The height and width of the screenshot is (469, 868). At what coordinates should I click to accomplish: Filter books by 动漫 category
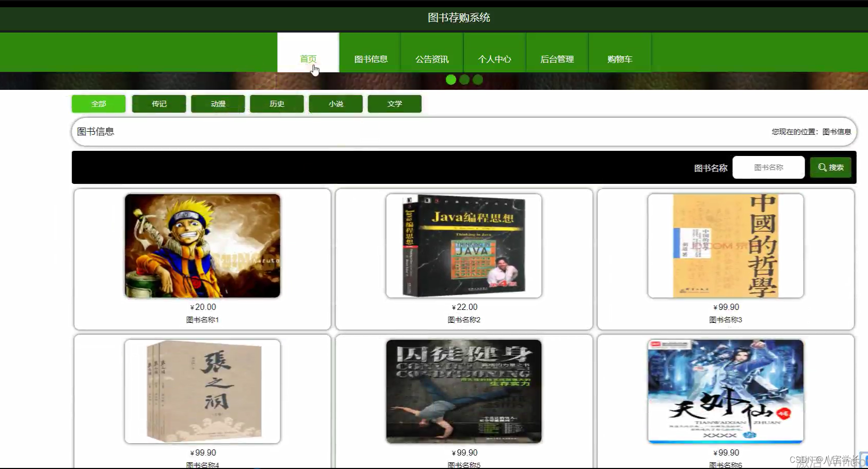tap(218, 104)
